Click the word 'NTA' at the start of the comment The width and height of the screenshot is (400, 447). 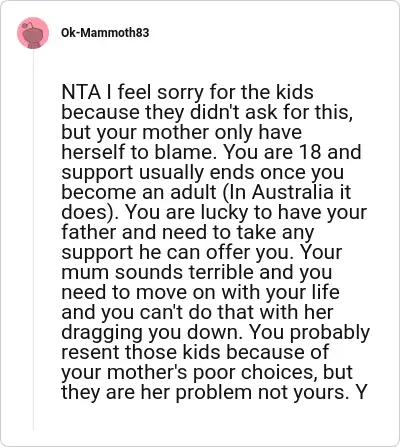pos(81,92)
